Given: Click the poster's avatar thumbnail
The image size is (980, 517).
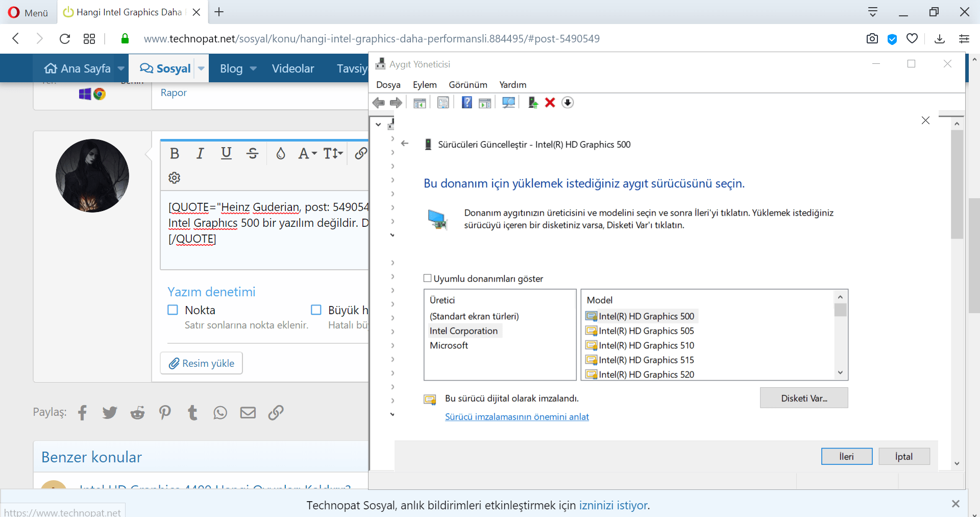Looking at the screenshot, I should 92,176.
